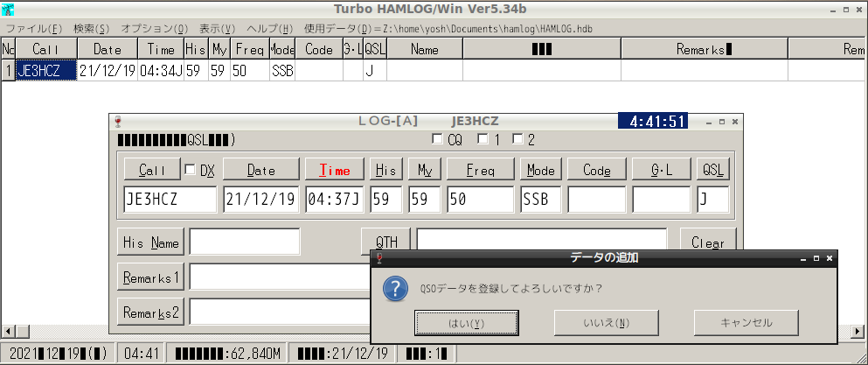
Task: Click the 4:41:51 clock display
Action: pos(653,122)
